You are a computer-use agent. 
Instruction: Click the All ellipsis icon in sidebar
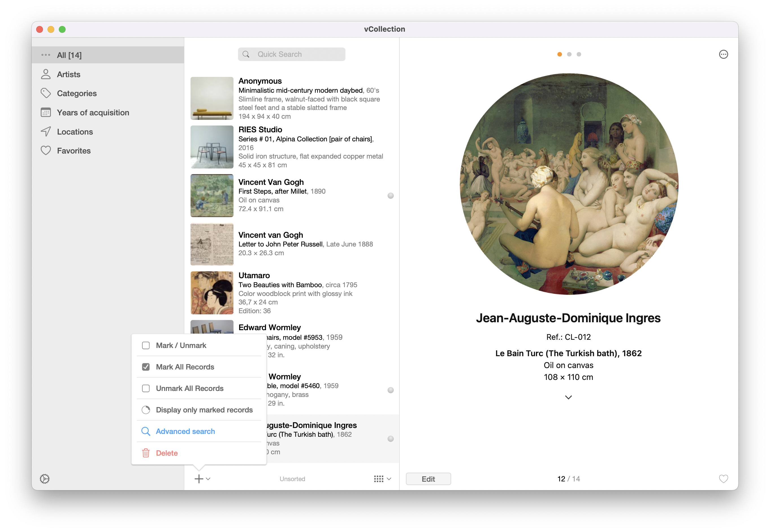pos(46,55)
